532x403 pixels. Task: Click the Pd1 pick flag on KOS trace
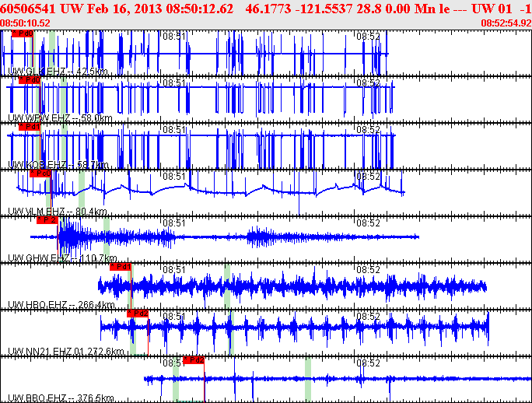pyautogui.click(x=29, y=126)
